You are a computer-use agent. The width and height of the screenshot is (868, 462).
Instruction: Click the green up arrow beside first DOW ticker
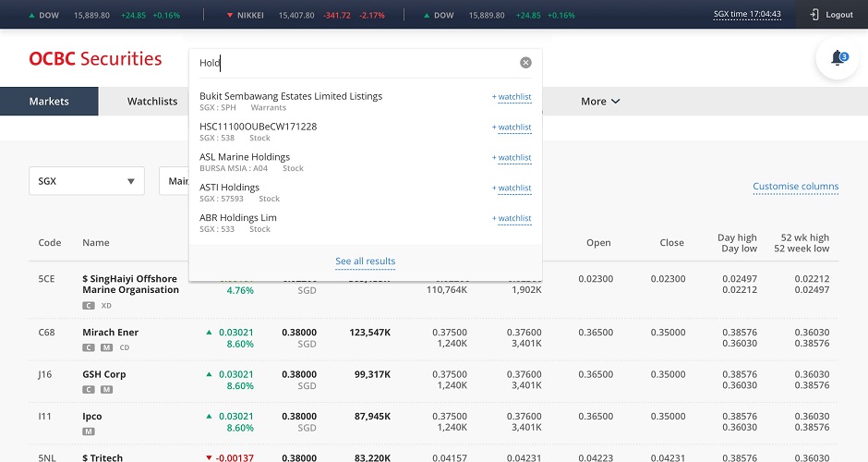[x=31, y=16]
